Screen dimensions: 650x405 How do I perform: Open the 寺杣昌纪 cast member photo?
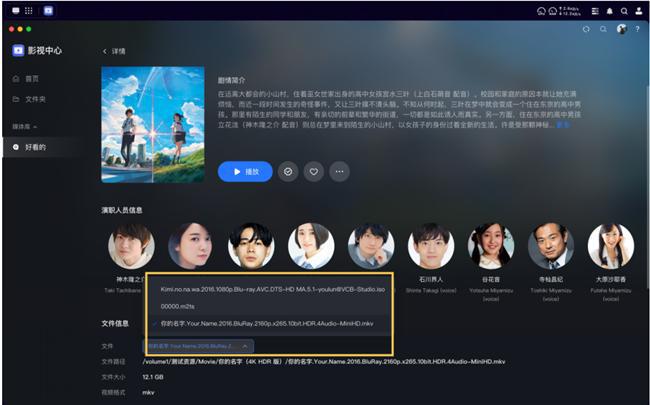click(x=551, y=246)
